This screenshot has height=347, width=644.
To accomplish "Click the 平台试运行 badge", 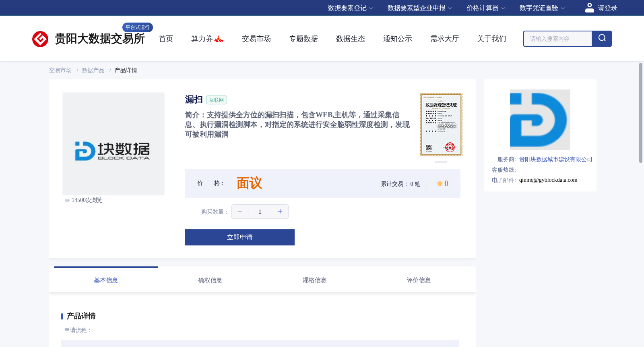I will coord(138,27).
